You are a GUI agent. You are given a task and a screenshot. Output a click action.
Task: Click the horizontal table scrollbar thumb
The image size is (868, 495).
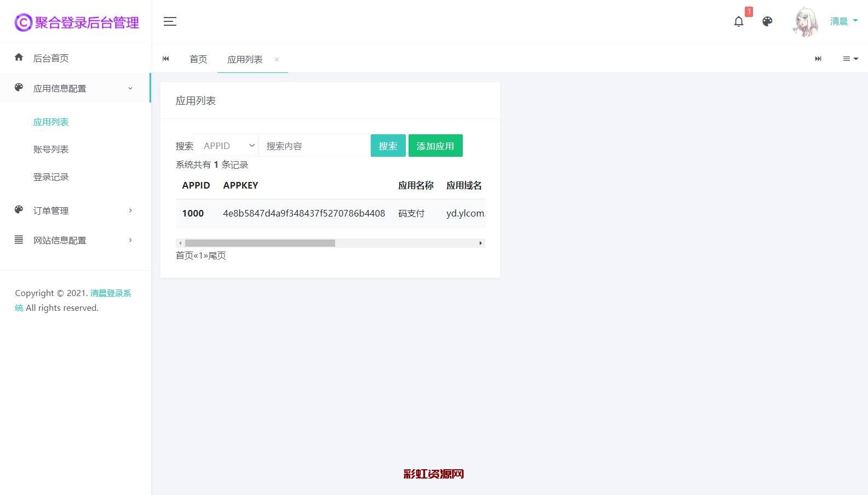click(260, 243)
